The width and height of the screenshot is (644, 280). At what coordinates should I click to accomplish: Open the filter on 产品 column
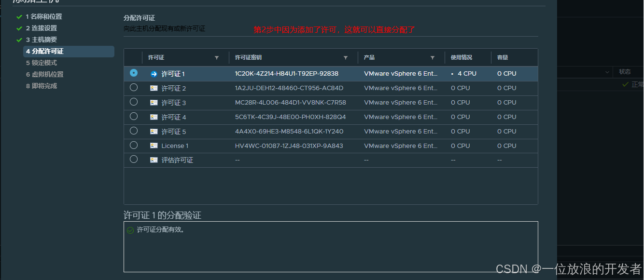pyautogui.click(x=433, y=58)
